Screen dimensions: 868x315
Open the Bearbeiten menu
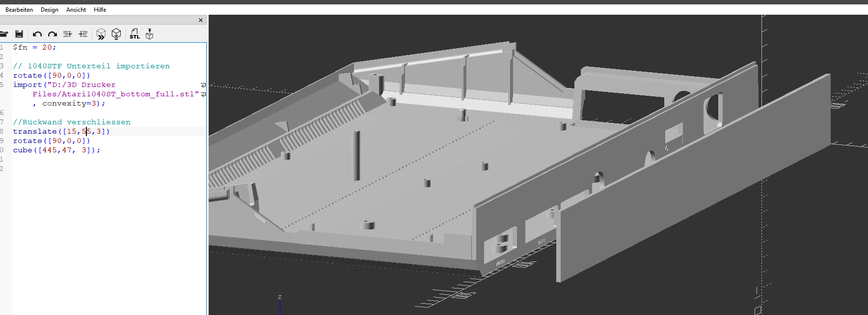(x=19, y=10)
